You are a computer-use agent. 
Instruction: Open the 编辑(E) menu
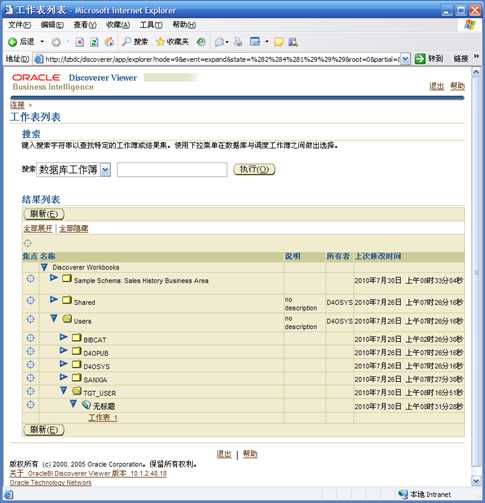[x=52, y=25]
